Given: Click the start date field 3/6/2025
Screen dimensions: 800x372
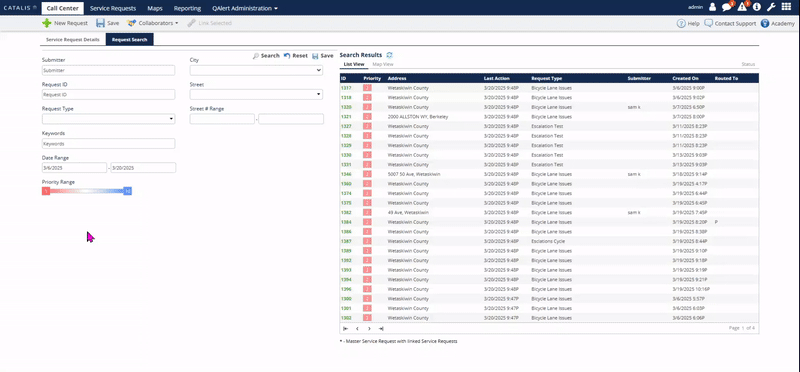Looking at the screenshot, I should tap(74, 167).
